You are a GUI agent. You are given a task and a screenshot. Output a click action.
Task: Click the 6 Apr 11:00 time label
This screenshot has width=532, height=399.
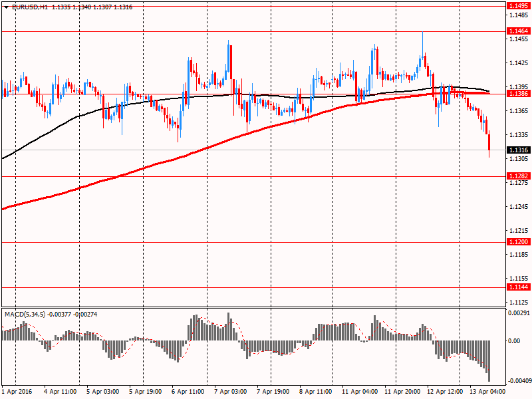pyautogui.click(x=188, y=392)
